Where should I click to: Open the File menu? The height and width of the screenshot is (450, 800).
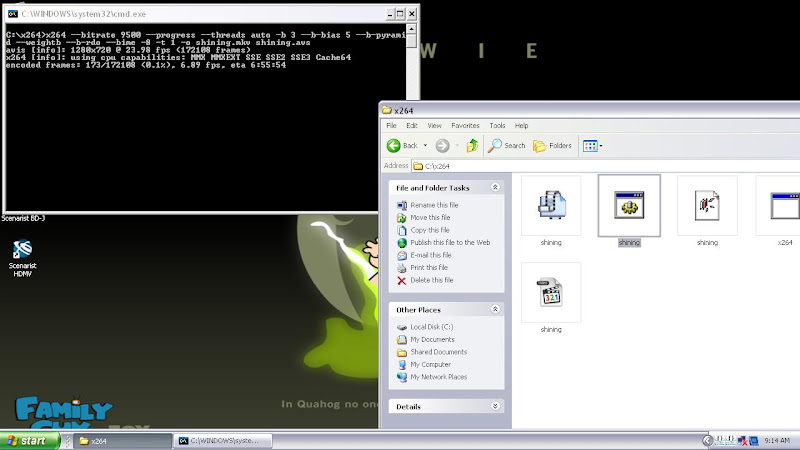(x=391, y=126)
